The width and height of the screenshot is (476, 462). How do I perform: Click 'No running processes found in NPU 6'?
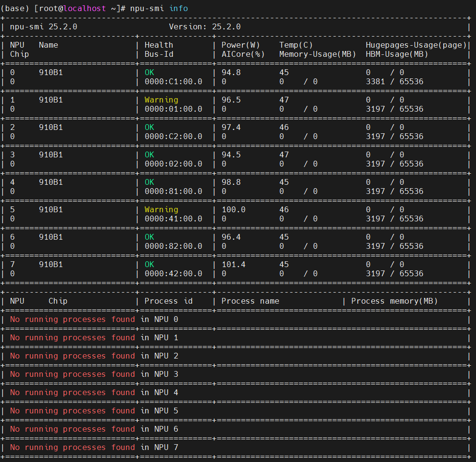pyautogui.click(x=94, y=429)
